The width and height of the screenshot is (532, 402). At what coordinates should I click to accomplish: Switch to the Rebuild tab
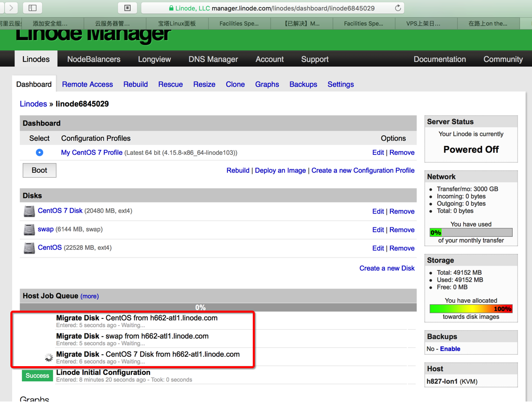pos(135,84)
